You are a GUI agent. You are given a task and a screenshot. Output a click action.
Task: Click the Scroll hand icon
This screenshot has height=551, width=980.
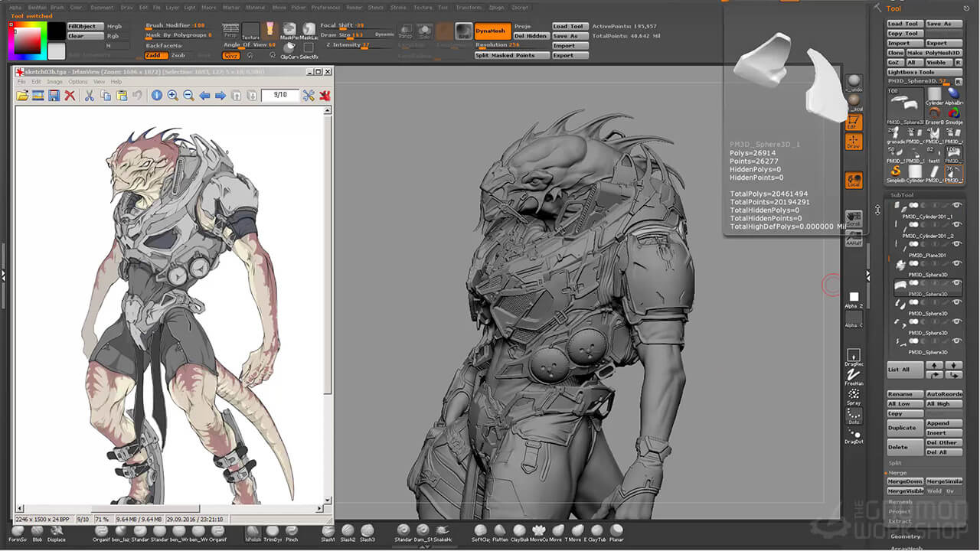(854, 219)
